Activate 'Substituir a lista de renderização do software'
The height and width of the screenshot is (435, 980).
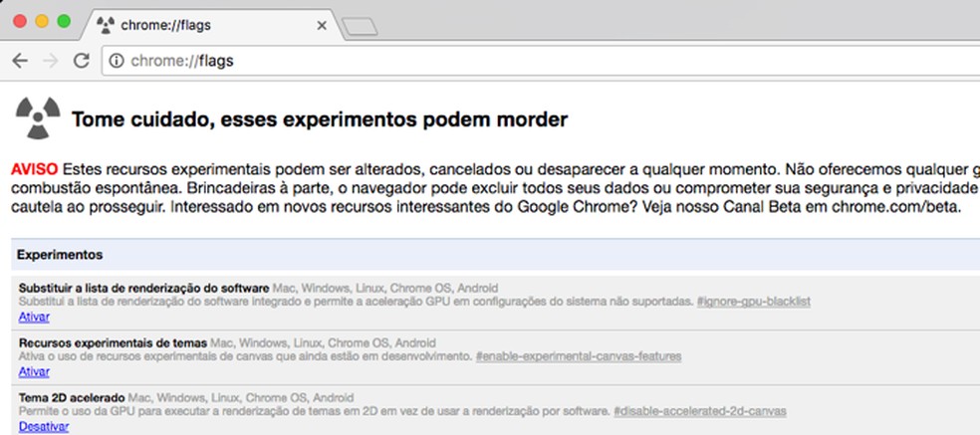34,317
